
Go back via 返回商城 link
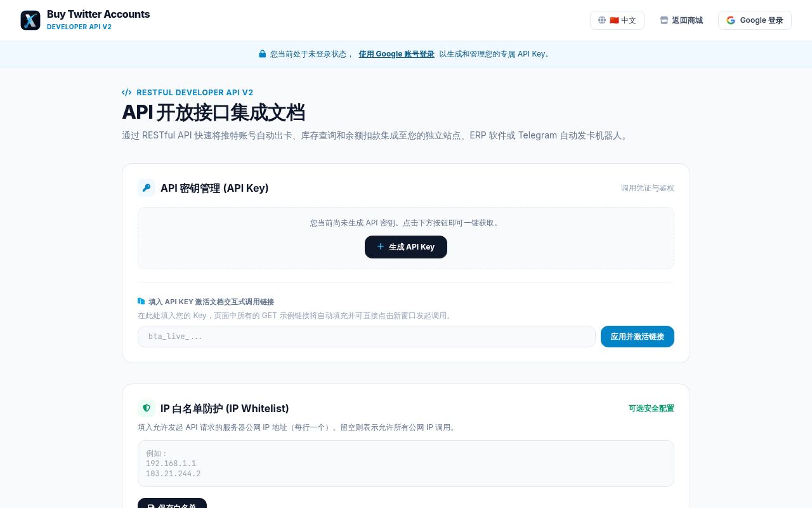[681, 20]
